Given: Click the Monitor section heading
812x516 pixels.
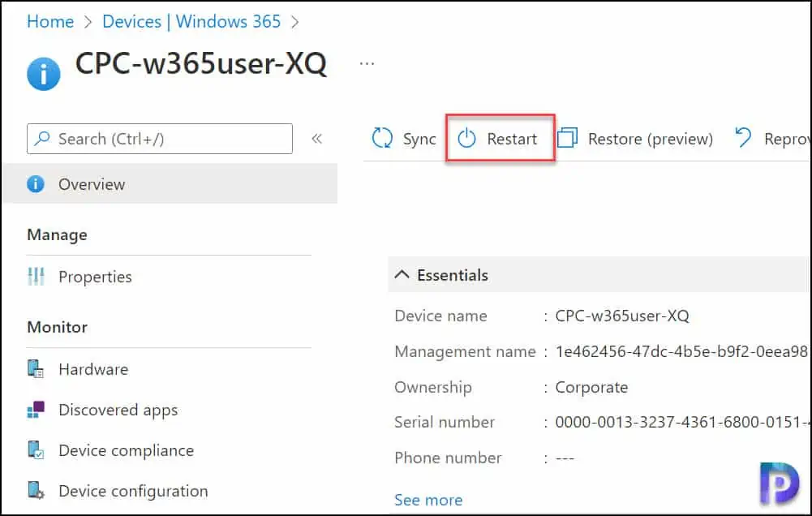Looking at the screenshot, I should point(57,327).
